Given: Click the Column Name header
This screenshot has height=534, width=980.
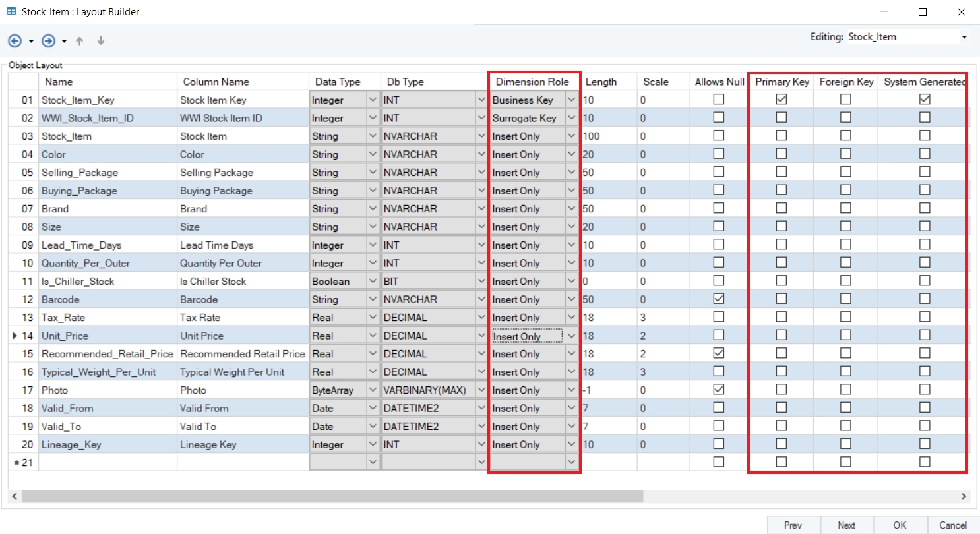Looking at the screenshot, I should [x=216, y=82].
